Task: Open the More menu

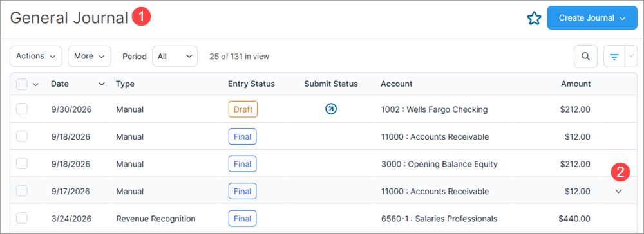Action: (x=90, y=56)
